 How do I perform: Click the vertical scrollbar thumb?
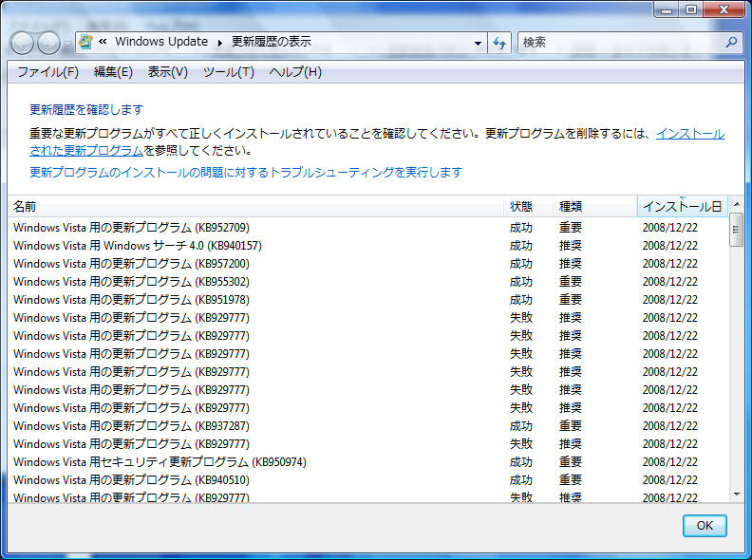[x=736, y=230]
